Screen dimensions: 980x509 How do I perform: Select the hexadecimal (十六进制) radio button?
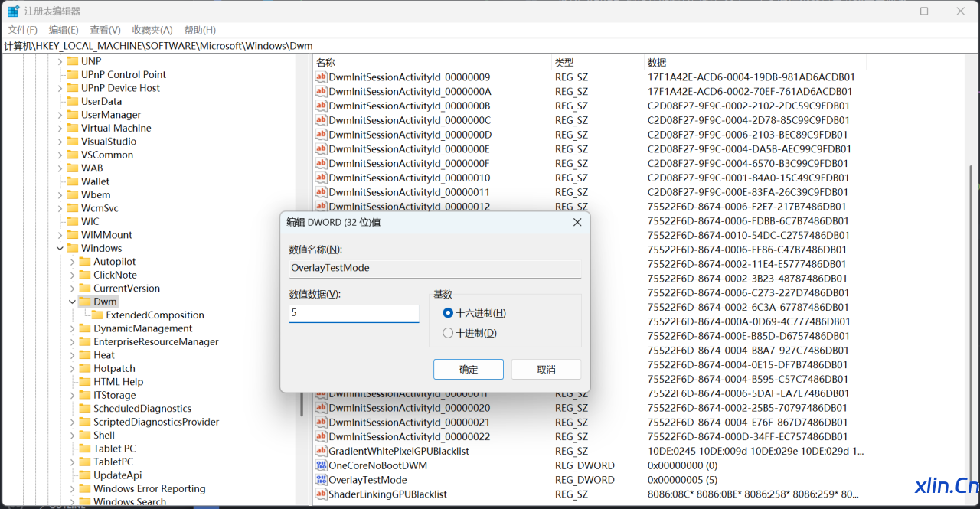tap(448, 313)
